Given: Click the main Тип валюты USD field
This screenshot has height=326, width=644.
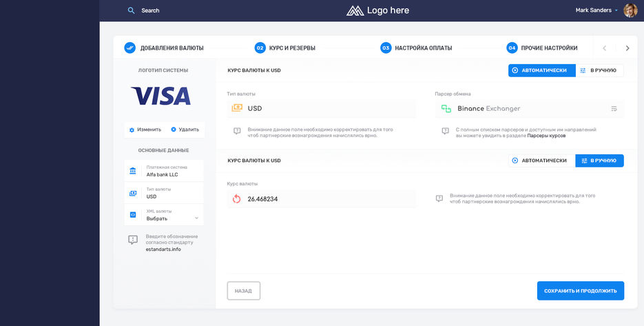Looking at the screenshot, I should point(321,108).
